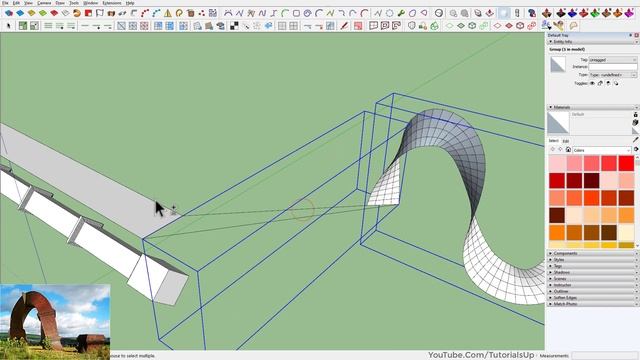640x360 pixels.
Task: Go to the materials home (In Model) icon
Action: pos(568,150)
